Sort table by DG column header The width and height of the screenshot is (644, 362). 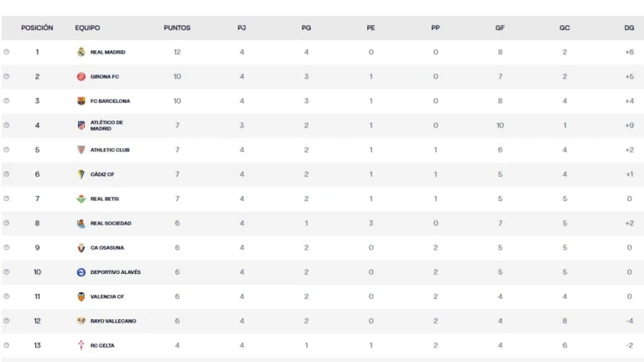pyautogui.click(x=629, y=28)
